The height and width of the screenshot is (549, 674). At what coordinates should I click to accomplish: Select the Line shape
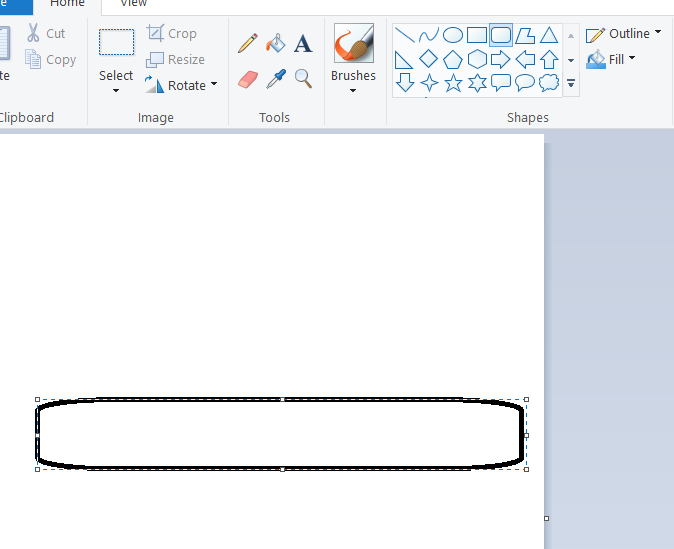click(x=404, y=35)
